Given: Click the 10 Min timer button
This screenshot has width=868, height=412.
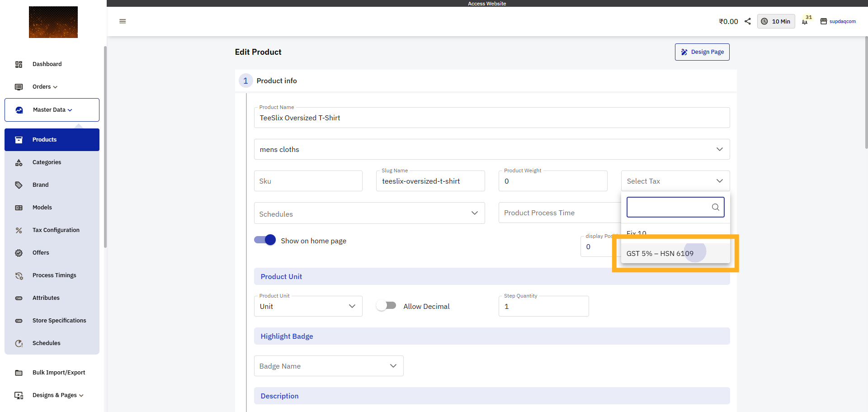Looking at the screenshot, I should (x=776, y=21).
